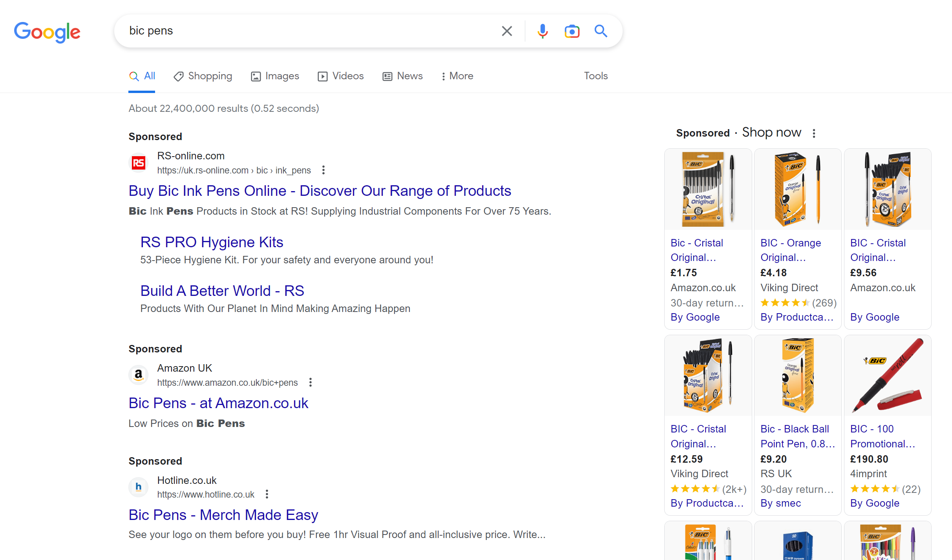
Task: Open three-dot menu beside Hotline URL
Action: point(267,494)
